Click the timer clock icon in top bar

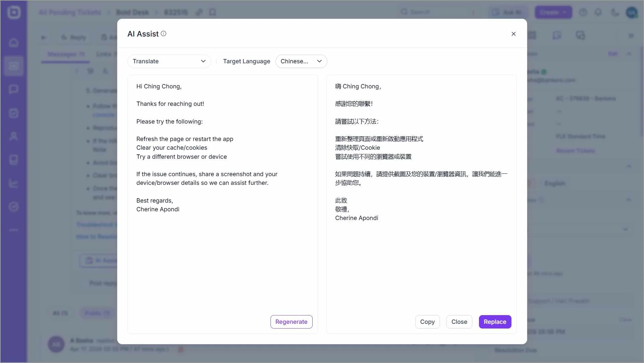coord(583,12)
